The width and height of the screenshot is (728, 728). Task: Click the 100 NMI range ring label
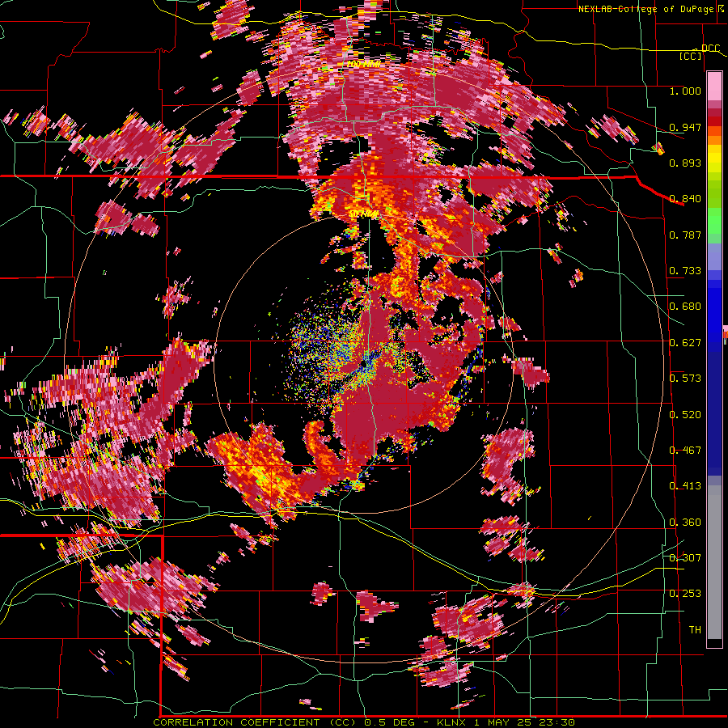[363, 64]
